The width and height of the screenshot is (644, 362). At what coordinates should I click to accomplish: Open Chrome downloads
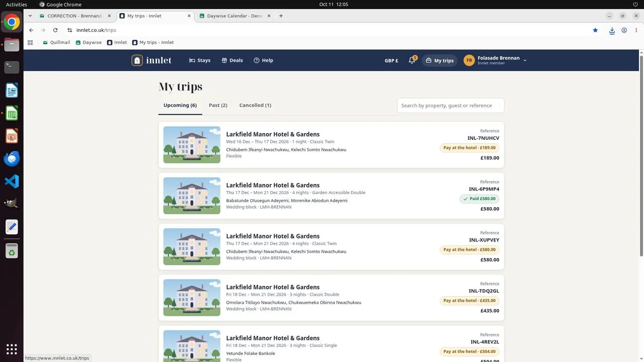coord(612,30)
